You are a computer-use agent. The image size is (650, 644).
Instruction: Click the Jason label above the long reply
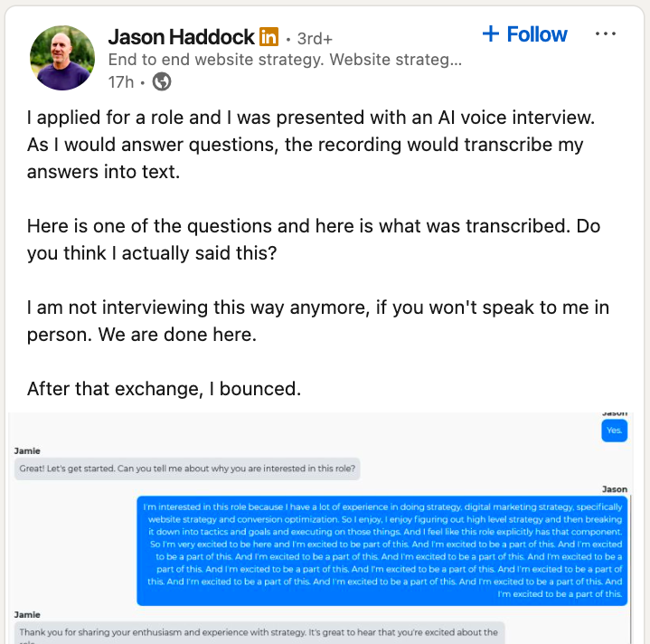pyautogui.click(x=615, y=489)
